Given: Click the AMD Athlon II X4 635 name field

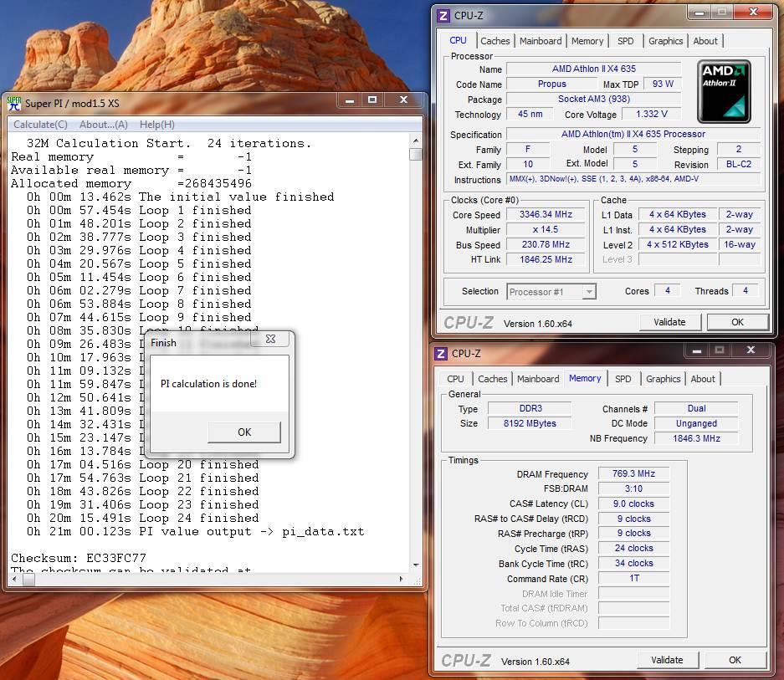Looking at the screenshot, I should click(x=593, y=69).
